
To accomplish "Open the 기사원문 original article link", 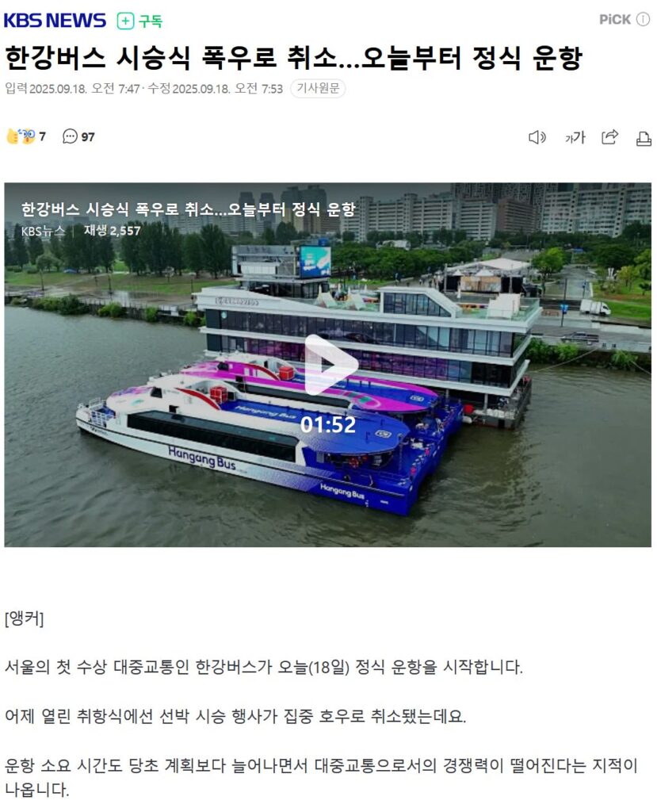I will pos(318,89).
